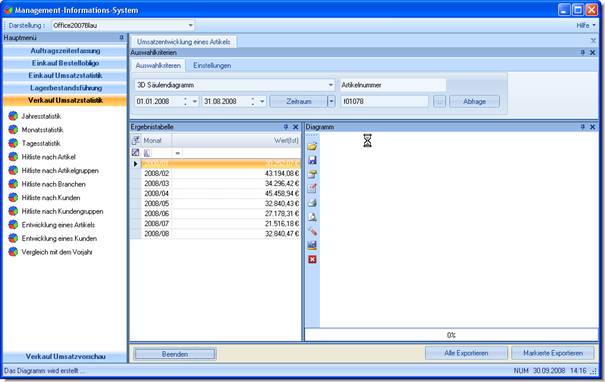The height and width of the screenshot is (382, 605).
Task: Open start date 01.01.2008 calendar dropdown
Action: click(195, 101)
